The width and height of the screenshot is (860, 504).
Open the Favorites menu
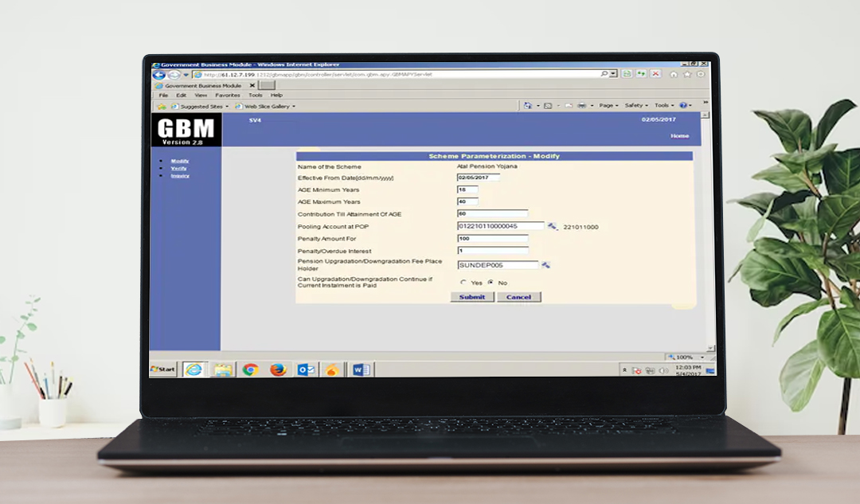229,94
